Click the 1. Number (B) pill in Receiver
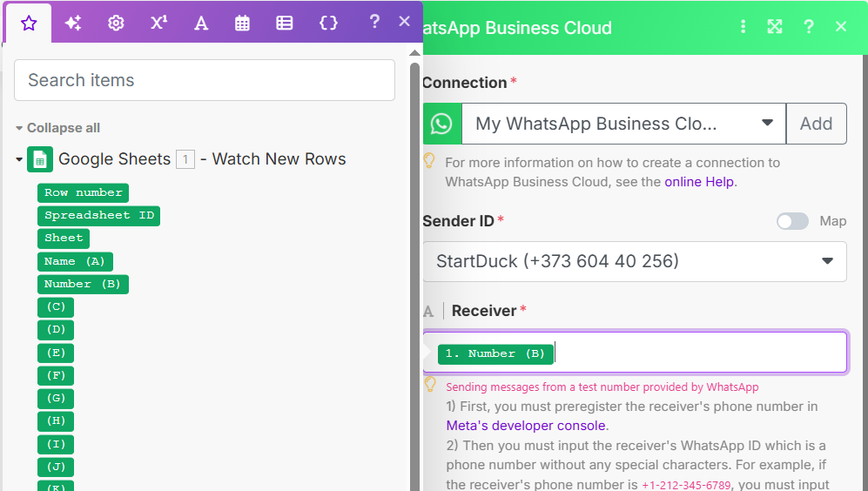 point(495,353)
